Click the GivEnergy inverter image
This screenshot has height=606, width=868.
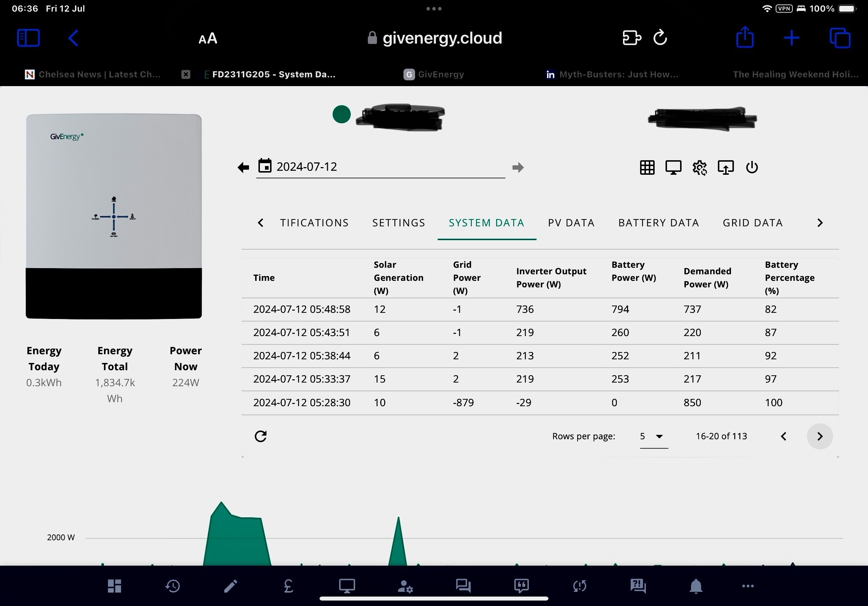click(x=114, y=216)
